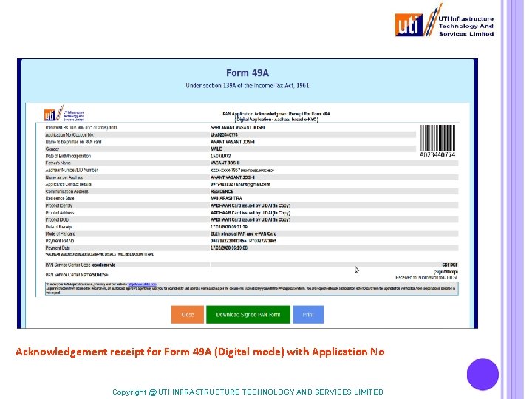
Task: Select Proof of Identity AADHAAR Card value
Action: click(x=250, y=205)
